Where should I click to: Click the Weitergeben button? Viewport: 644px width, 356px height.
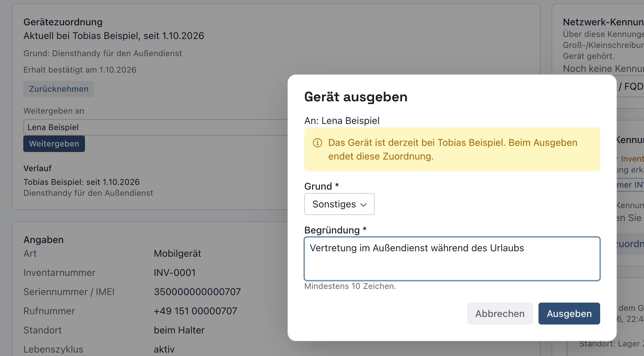(54, 144)
